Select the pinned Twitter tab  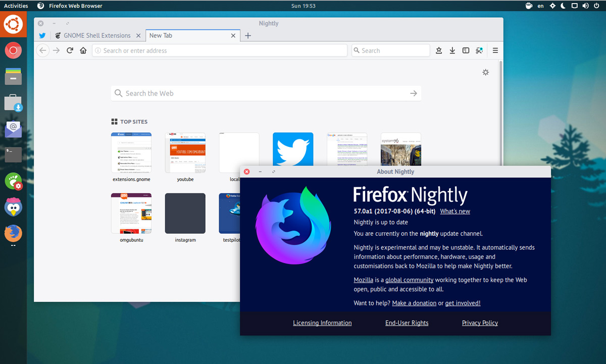coord(42,35)
